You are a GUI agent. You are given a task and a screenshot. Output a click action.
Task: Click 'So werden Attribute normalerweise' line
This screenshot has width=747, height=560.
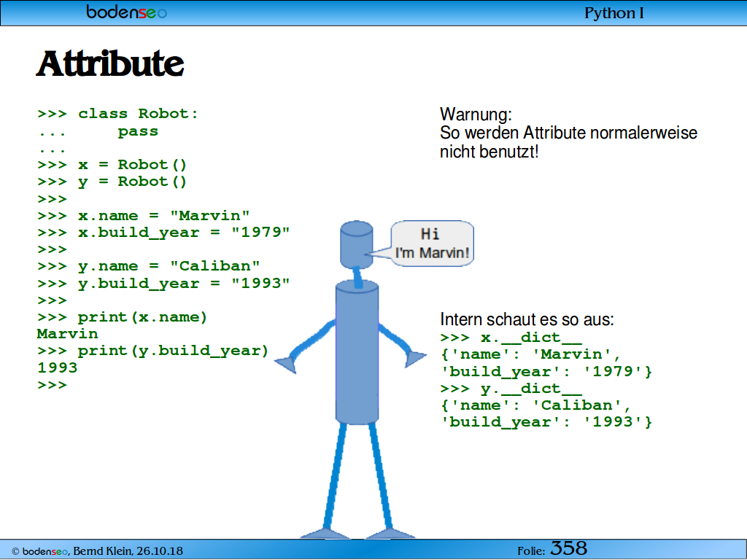click(x=568, y=133)
